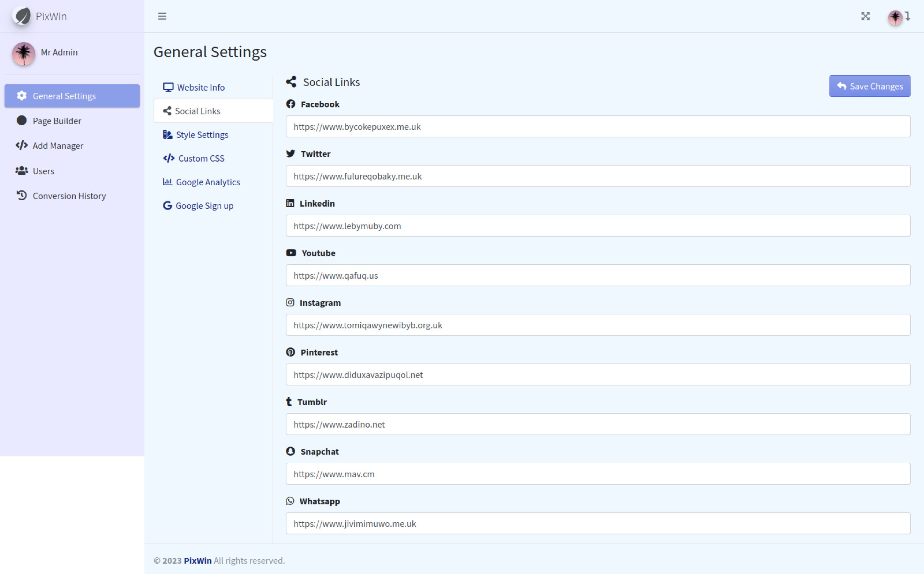This screenshot has width=924, height=574.
Task: Click into the Youtube URL field
Action: (597, 276)
